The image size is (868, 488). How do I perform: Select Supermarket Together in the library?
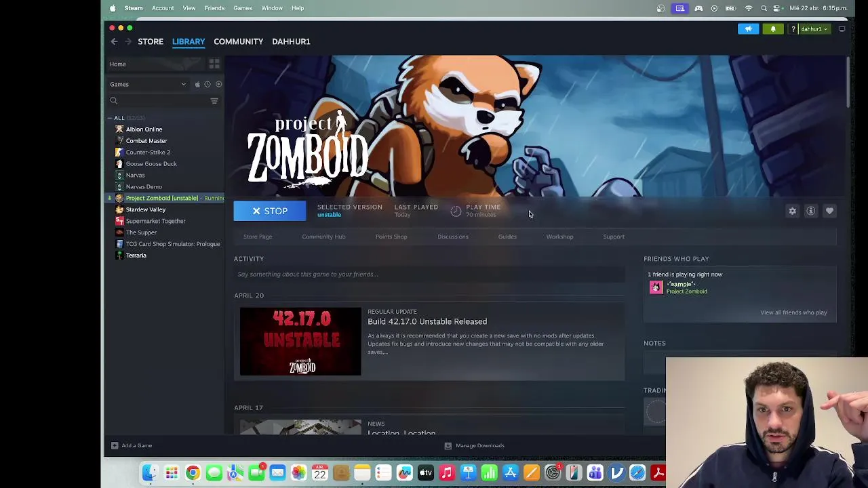[155, 221]
